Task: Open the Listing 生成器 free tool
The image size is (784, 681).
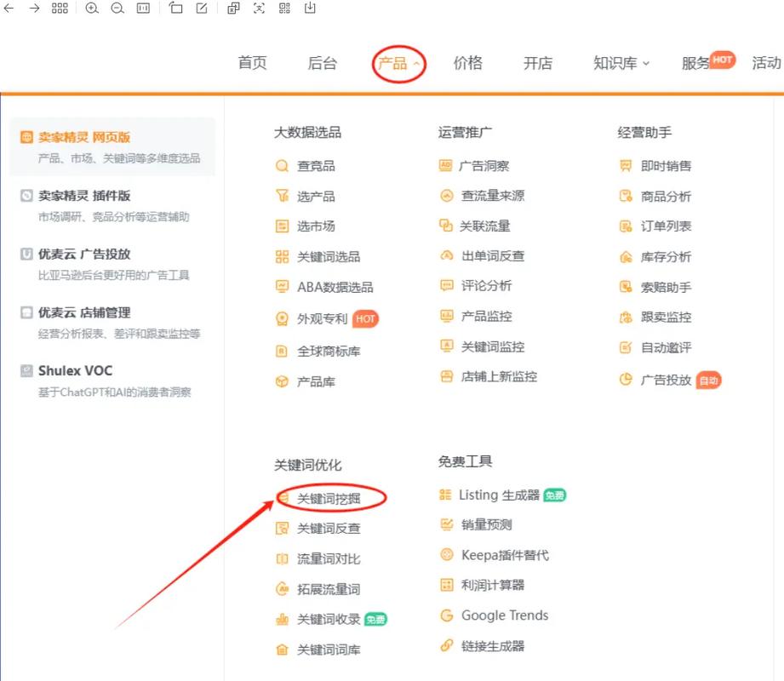Action: (499, 495)
